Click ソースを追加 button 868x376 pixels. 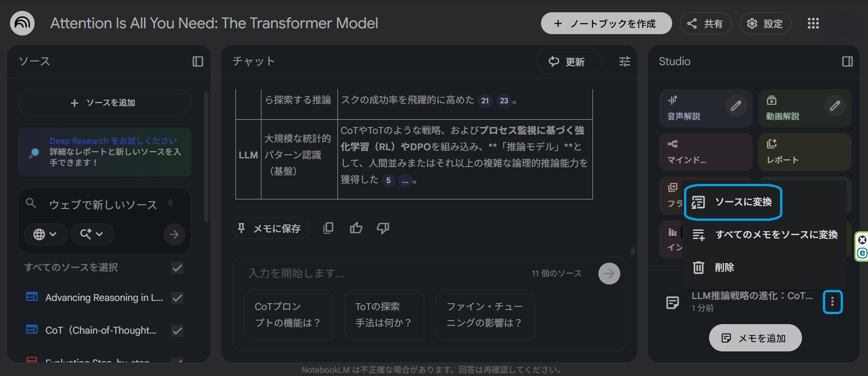point(104,103)
